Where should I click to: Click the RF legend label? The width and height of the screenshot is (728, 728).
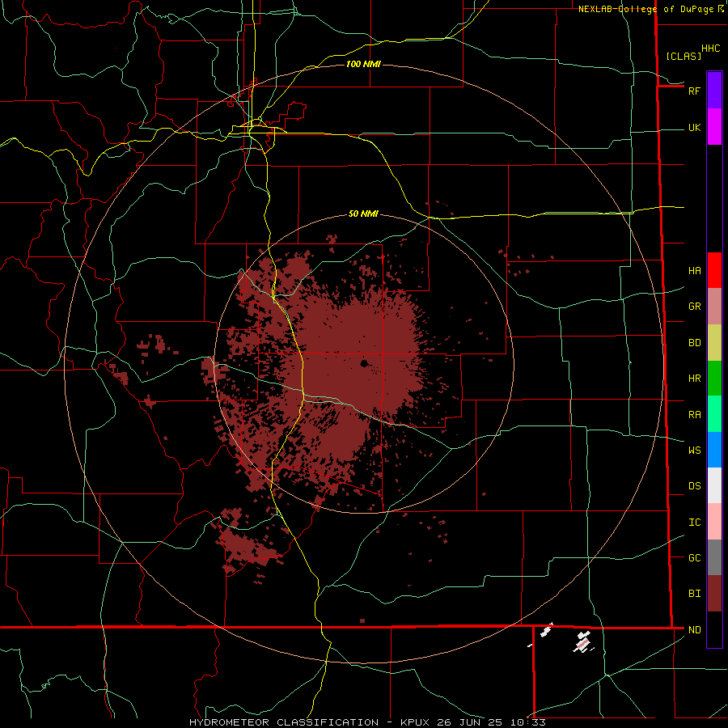(x=694, y=91)
